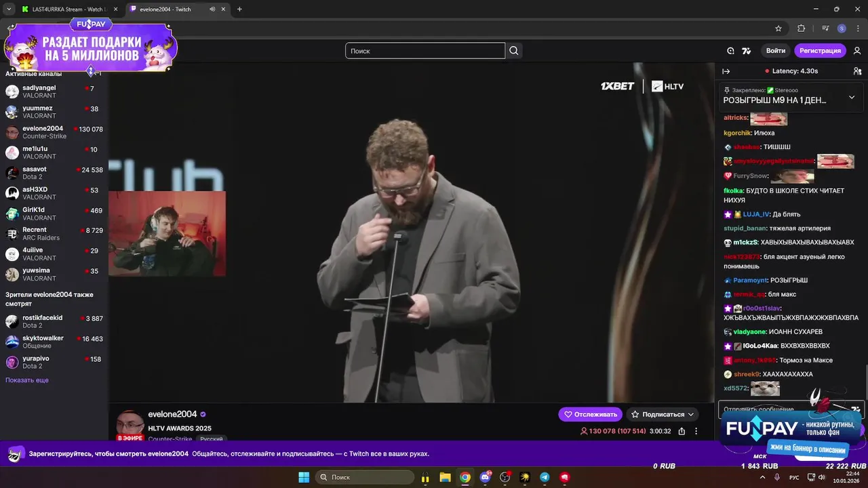868x488 pixels.
Task: Click the pin icon of pinned message
Action: 727,90
